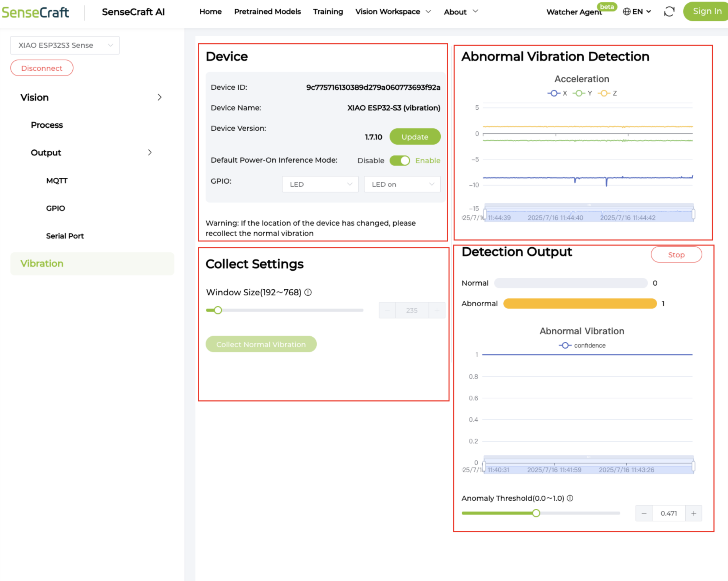
Task: Click the Abnormal orange progress bar
Action: click(x=580, y=304)
